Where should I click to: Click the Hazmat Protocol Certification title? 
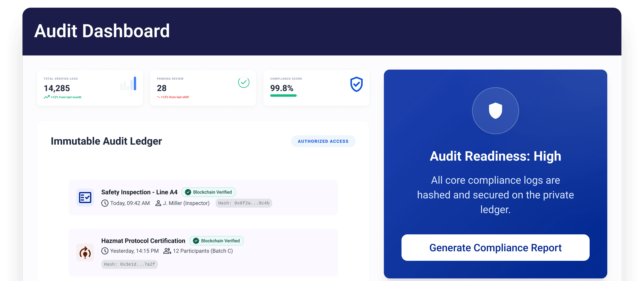click(x=143, y=241)
